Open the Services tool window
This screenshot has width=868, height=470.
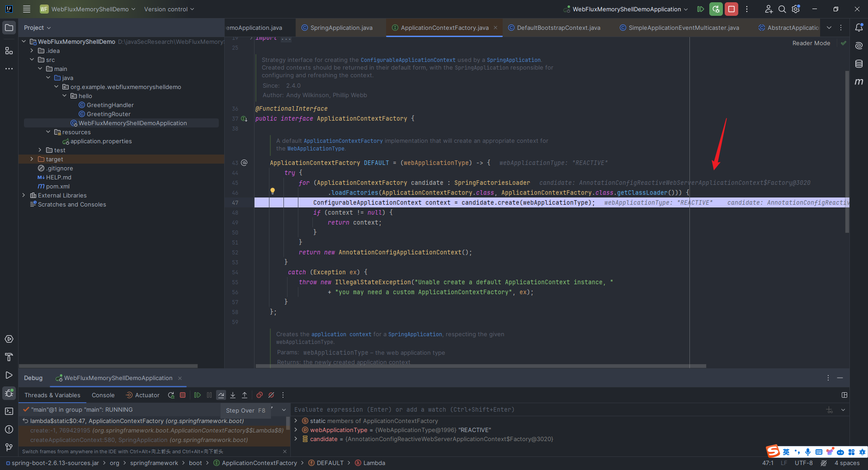(9, 339)
